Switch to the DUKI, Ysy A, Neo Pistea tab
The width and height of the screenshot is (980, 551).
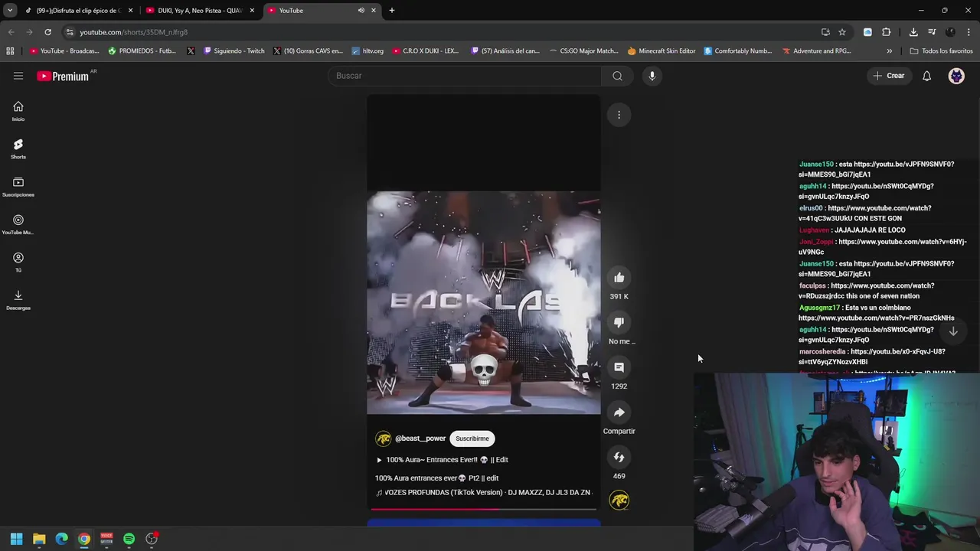pyautogui.click(x=201, y=11)
